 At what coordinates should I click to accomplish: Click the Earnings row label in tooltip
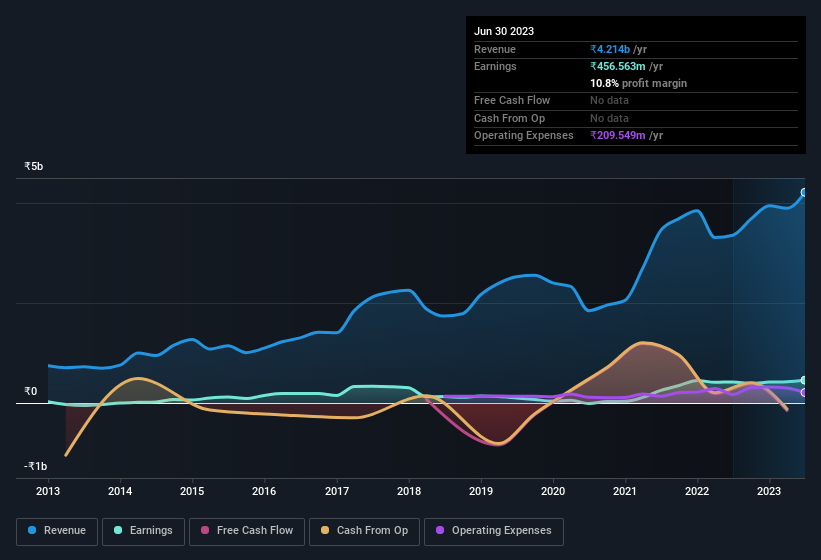[x=495, y=66]
